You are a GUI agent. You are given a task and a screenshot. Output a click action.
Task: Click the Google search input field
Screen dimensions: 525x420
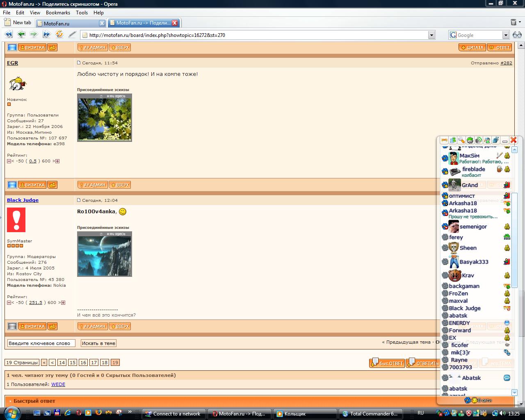coord(479,35)
